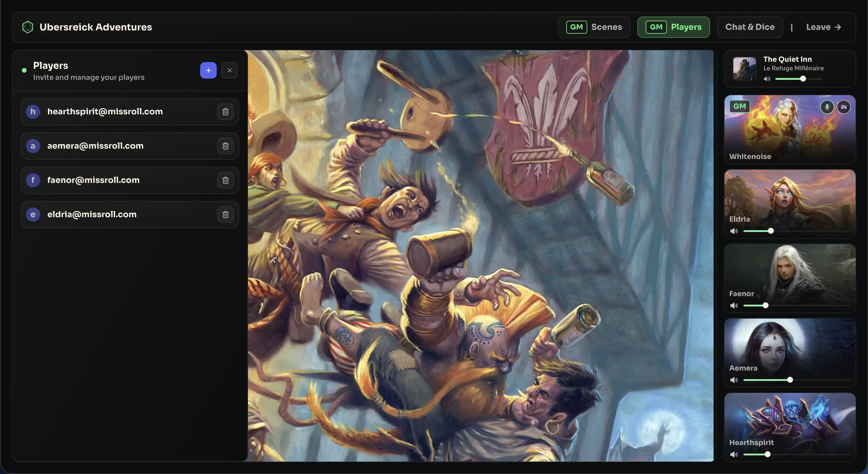Select Eldria's player card
This screenshot has width=868, height=474.
click(x=790, y=204)
